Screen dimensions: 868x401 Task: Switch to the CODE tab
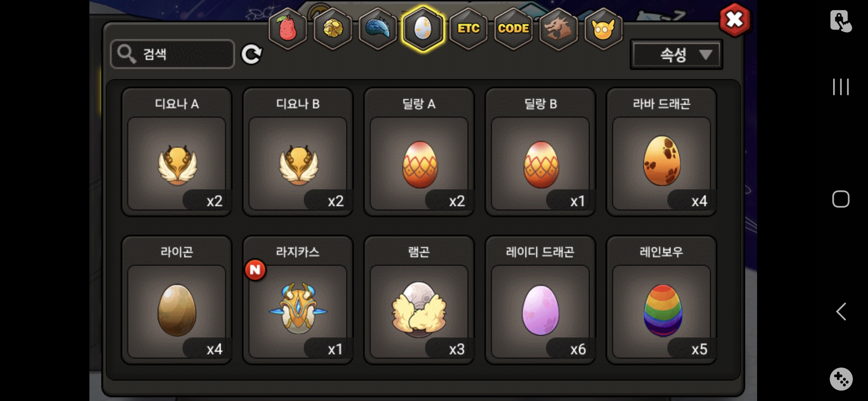(x=513, y=29)
